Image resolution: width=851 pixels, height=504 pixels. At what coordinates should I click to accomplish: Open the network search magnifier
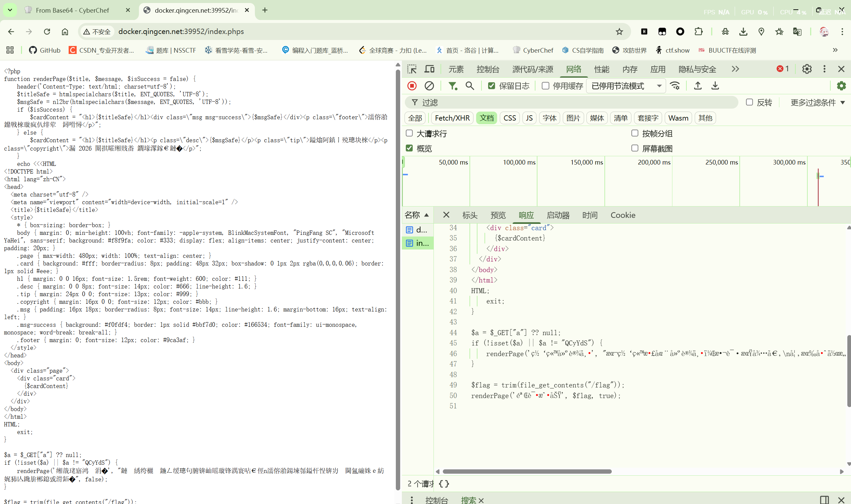(470, 86)
